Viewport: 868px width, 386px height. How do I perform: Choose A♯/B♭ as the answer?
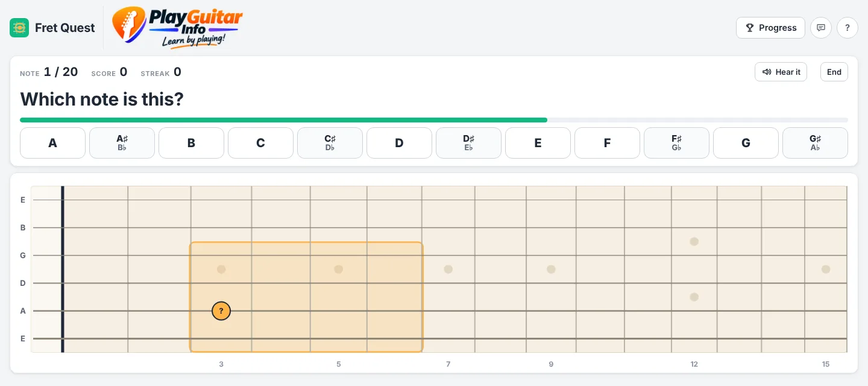(x=122, y=143)
